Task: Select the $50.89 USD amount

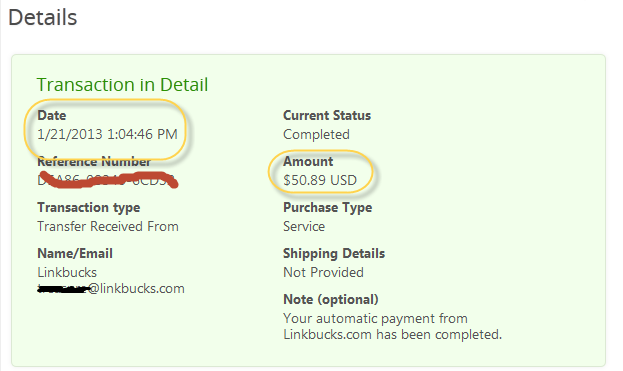Action: point(320,180)
